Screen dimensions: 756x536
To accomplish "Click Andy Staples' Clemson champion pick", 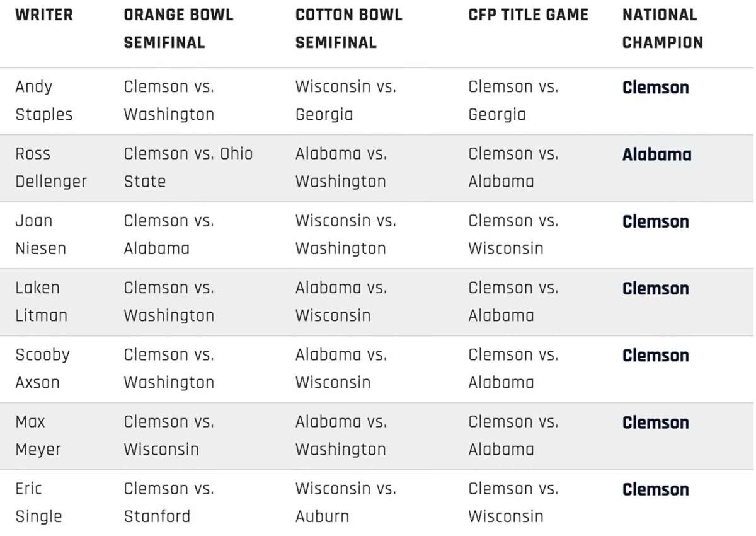I will point(655,88).
